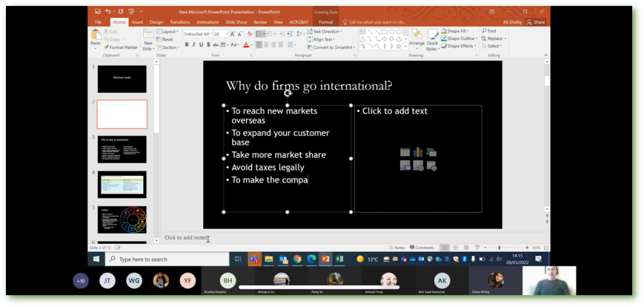This screenshot has width=644, height=307.
Task: Open the Section dropdown
Action: coord(168,47)
